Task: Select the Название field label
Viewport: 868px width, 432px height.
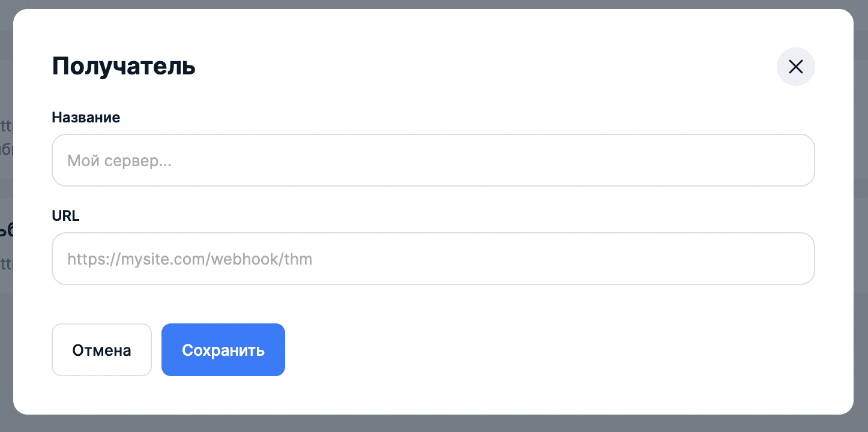Action: (86, 117)
